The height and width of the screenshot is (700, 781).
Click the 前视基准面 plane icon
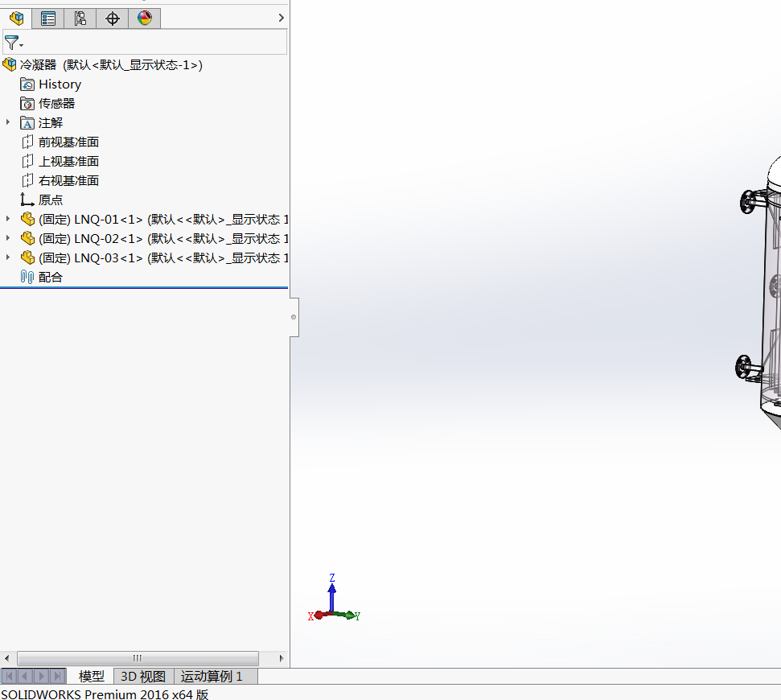[x=27, y=142]
